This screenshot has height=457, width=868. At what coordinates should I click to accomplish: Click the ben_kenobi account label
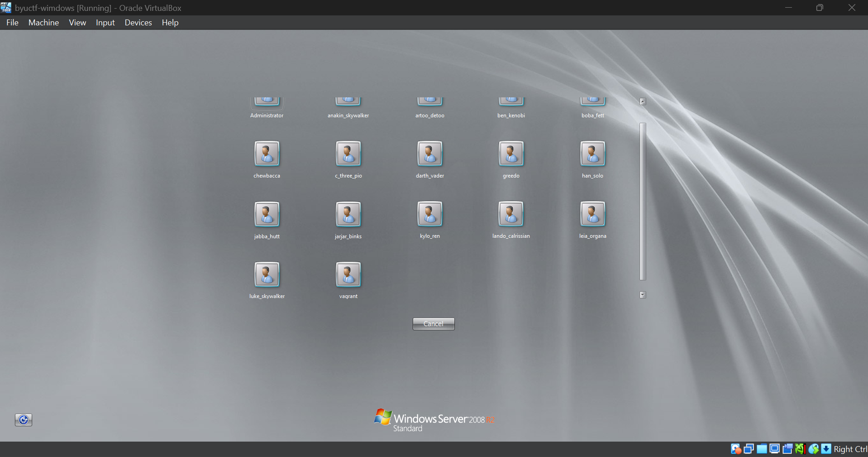[x=511, y=115]
